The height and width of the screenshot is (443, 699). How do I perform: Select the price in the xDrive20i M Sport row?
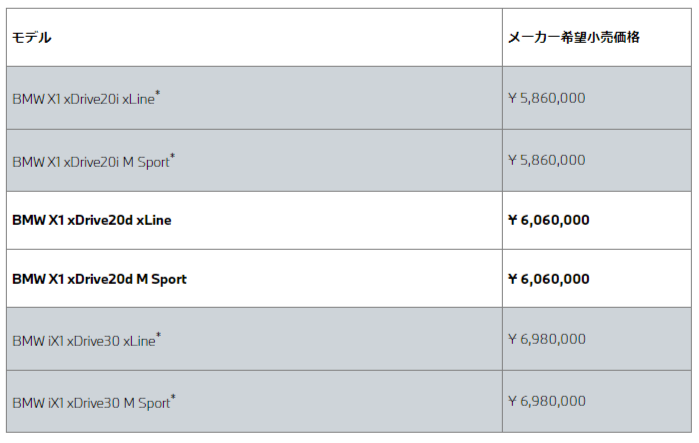point(546,160)
